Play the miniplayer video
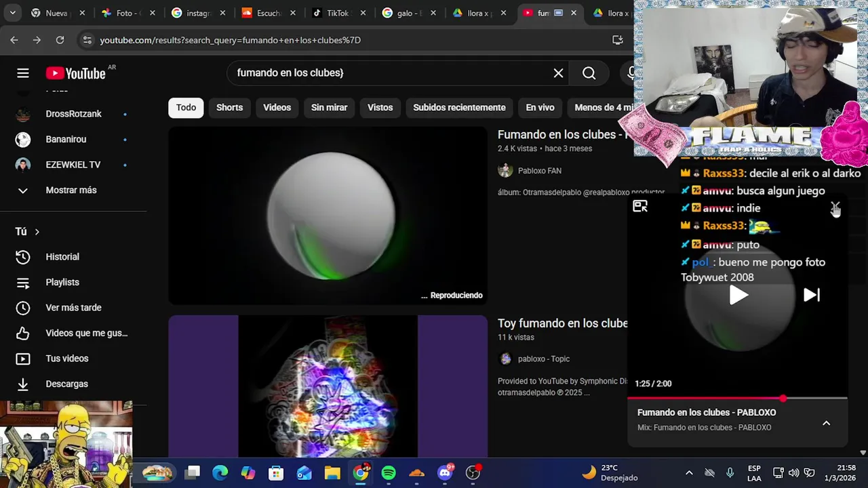This screenshot has width=868, height=488. 738,296
